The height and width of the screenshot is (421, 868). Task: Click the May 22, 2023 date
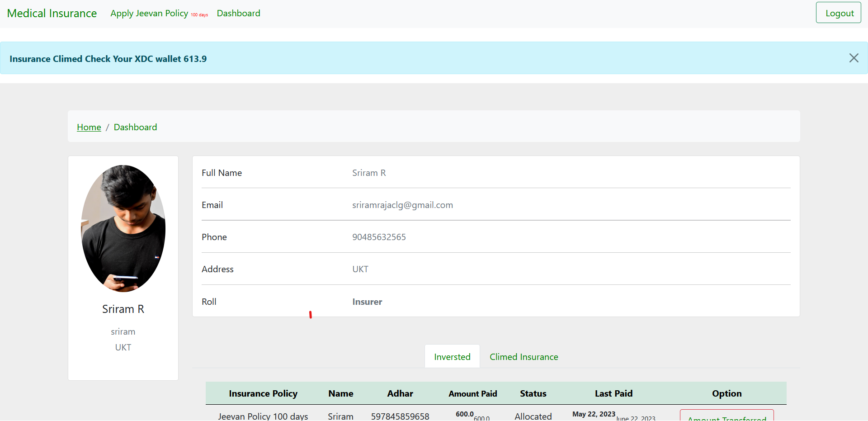tap(594, 414)
